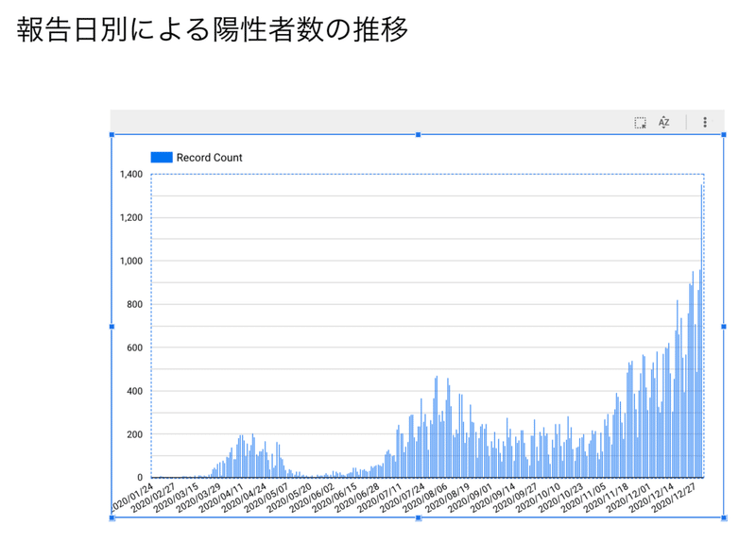Click the tallest bar near 2020/12/27
Screen dimensions: 756x542
point(701,331)
